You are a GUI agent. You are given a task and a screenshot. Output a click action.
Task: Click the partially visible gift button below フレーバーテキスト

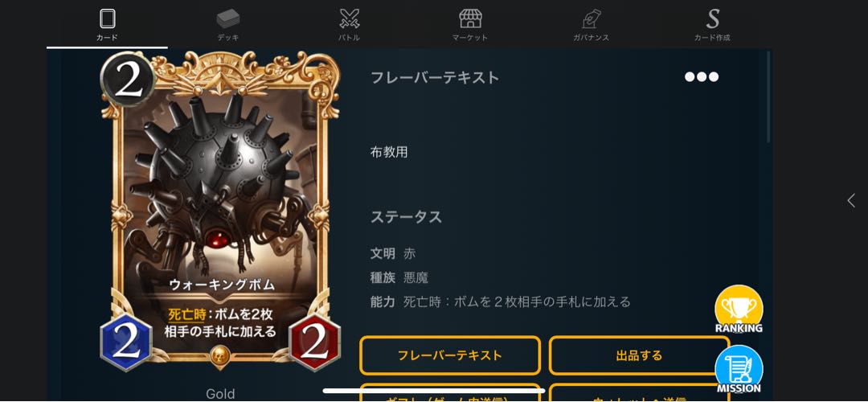pos(449,392)
